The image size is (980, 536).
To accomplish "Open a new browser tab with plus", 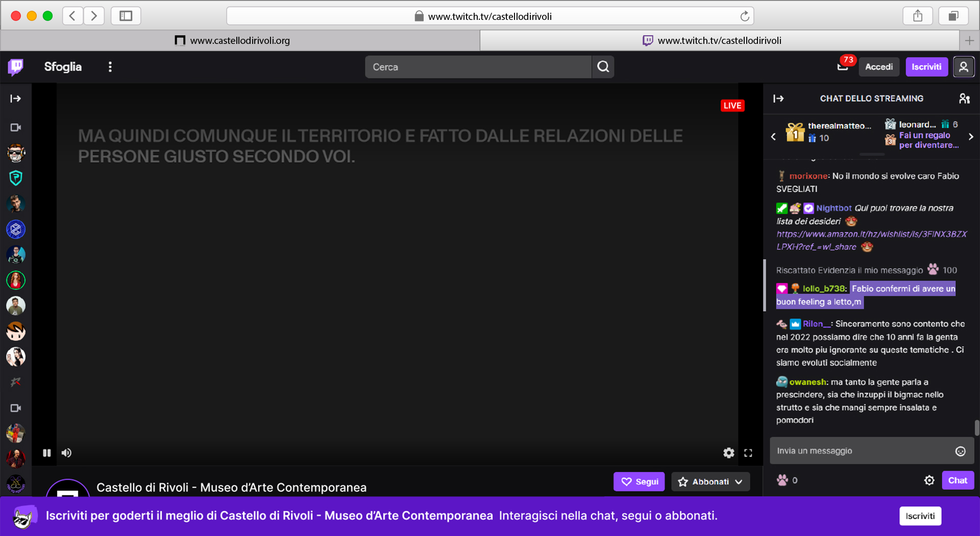I will [x=969, y=40].
